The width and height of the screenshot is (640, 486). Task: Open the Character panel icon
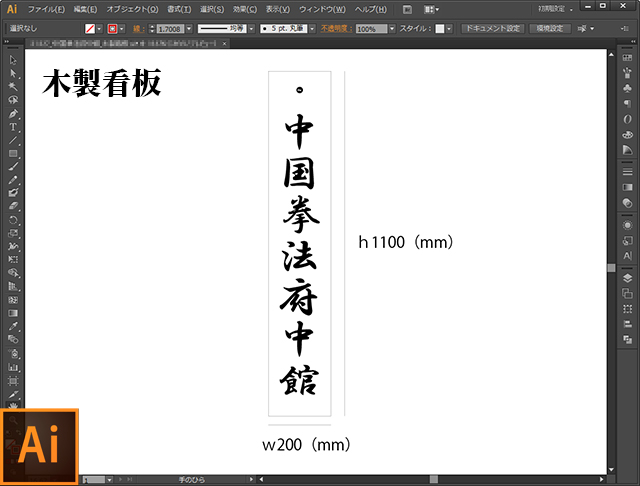coord(627,256)
